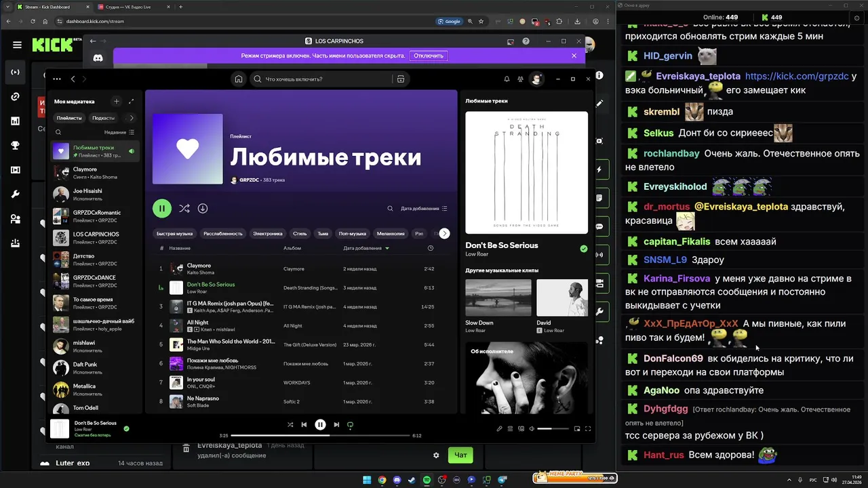
Task: Open the Low Roar artist link in now playing panel
Action: click(477, 254)
